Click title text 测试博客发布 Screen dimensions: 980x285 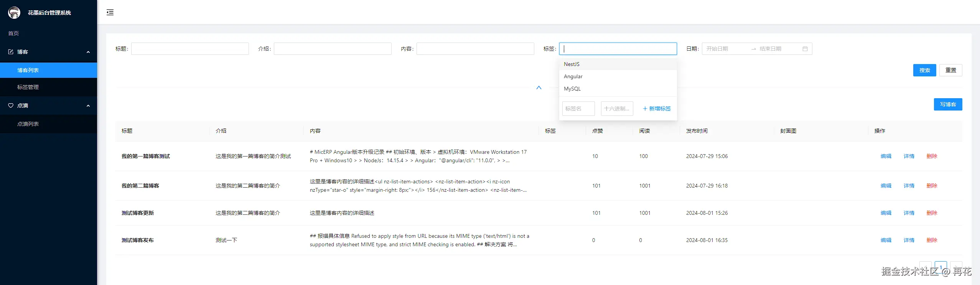138,240
